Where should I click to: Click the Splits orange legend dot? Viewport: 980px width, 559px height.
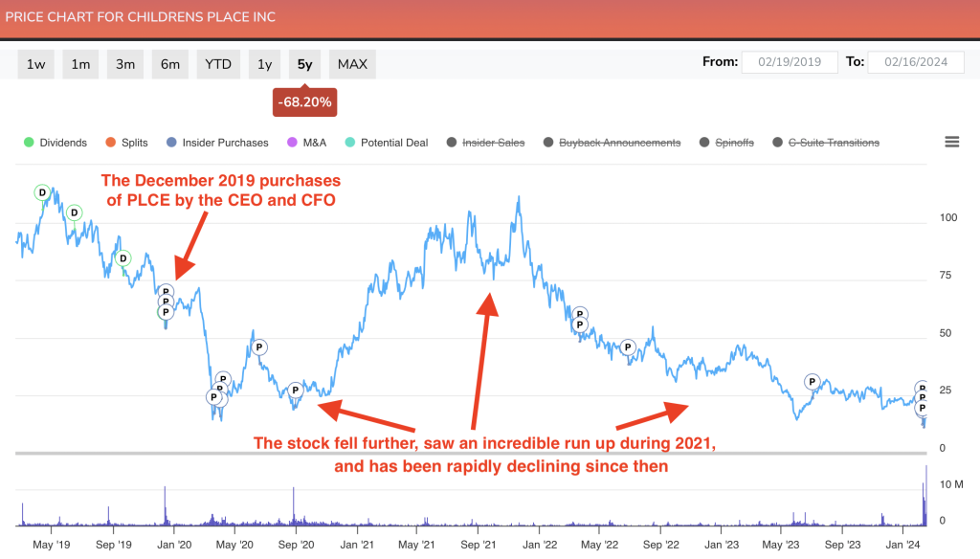tap(111, 143)
